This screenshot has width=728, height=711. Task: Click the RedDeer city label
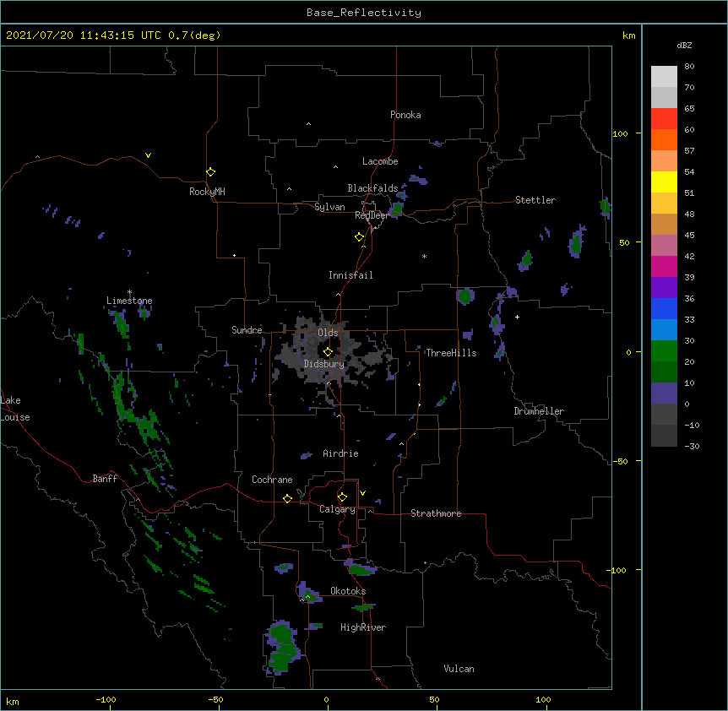372,215
